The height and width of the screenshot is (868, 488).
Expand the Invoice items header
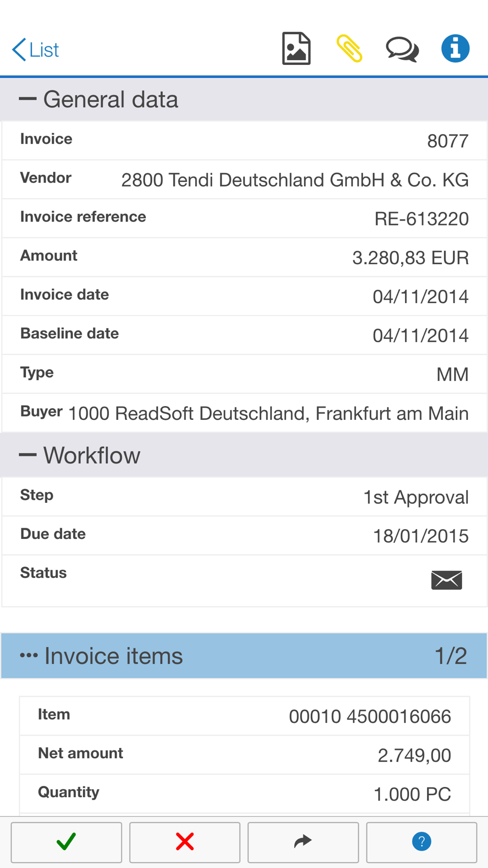pyautogui.click(x=244, y=656)
